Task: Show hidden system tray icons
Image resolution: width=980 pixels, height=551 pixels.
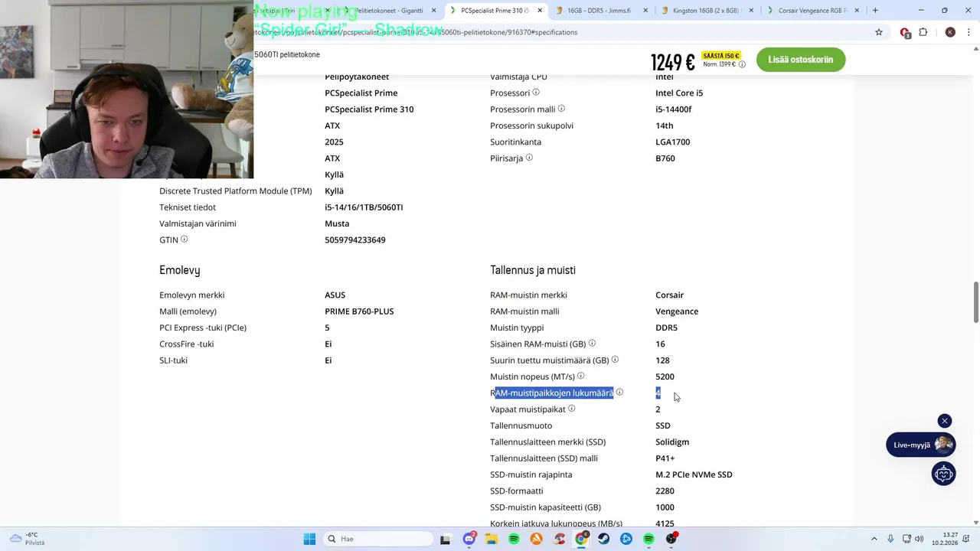Action: [x=874, y=539]
